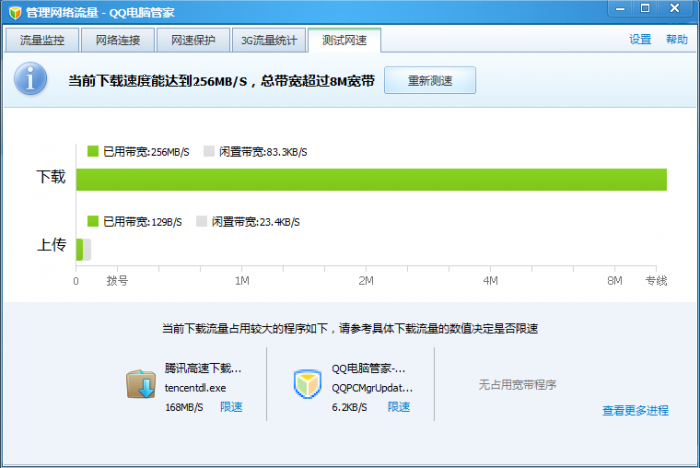Click the 无占用宽带程序 placeholder text

tap(517, 384)
